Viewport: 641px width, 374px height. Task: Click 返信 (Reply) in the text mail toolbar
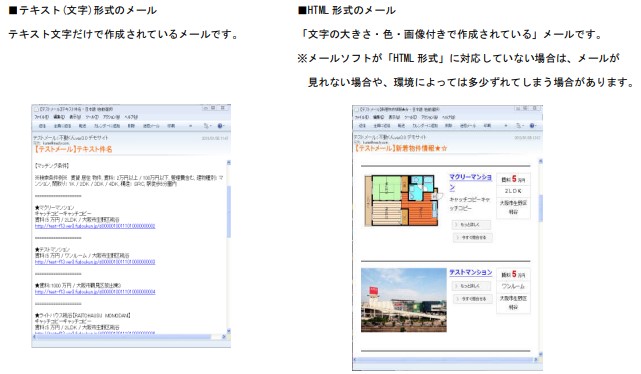tap(42, 126)
